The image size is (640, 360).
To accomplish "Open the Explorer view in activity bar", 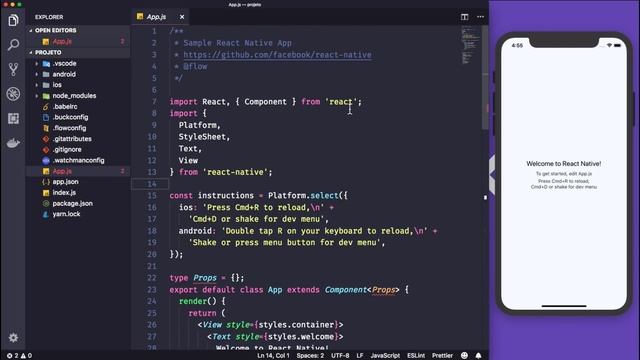I will (x=13, y=20).
